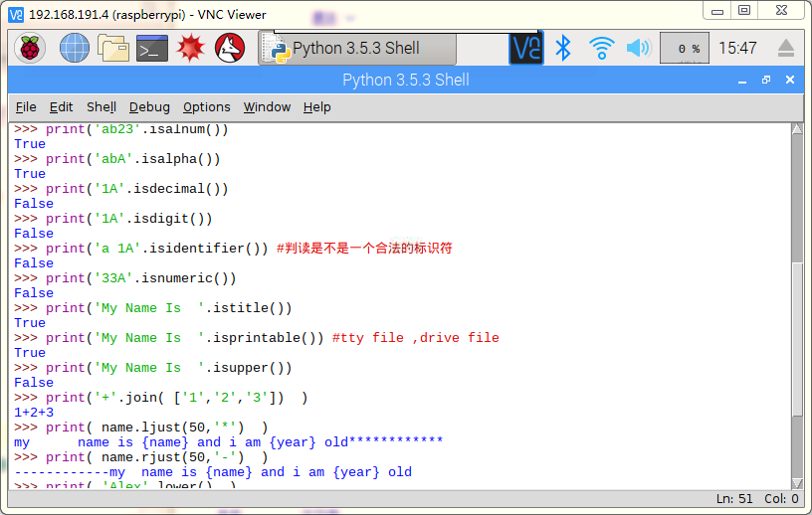
Task: Select Python 3.5.3 Shell taskbar button
Action: [x=356, y=48]
